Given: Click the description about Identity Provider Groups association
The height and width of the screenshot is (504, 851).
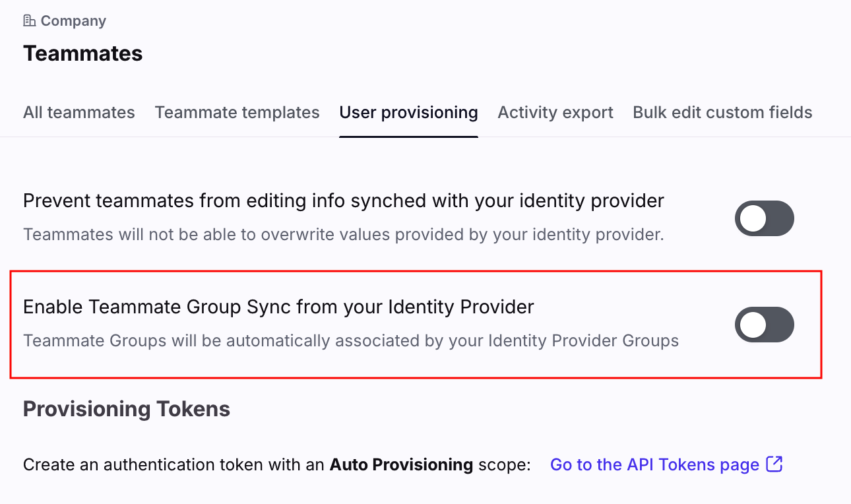Looking at the screenshot, I should coord(350,341).
